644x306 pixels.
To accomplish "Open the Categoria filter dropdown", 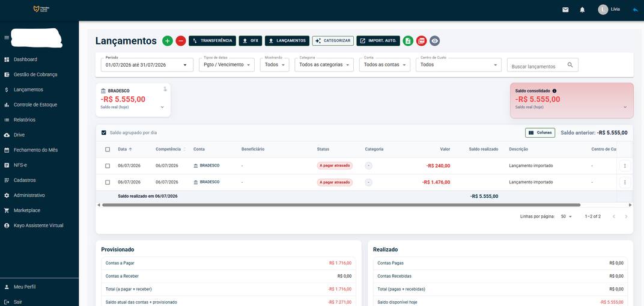I will coord(324,65).
